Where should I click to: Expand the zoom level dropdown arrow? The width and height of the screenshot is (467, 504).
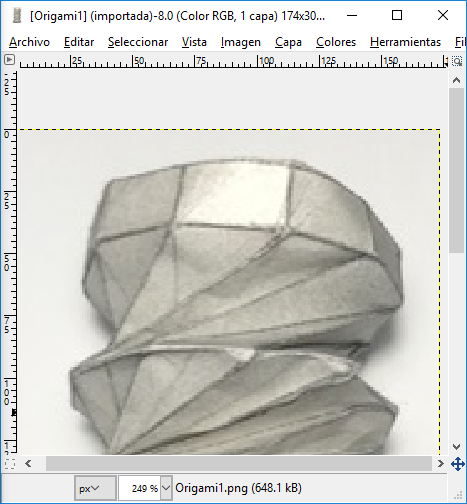pyautogui.click(x=166, y=488)
